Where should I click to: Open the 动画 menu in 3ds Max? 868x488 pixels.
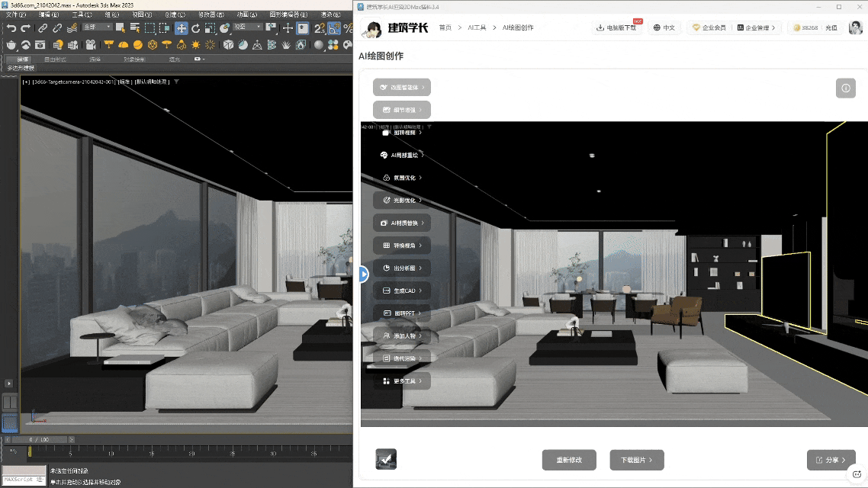point(246,14)
